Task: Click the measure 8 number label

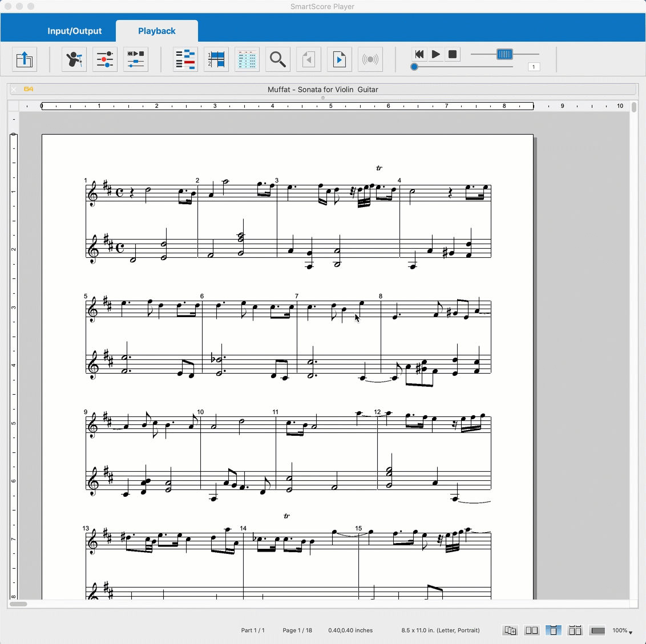Action: coord(381,296)
